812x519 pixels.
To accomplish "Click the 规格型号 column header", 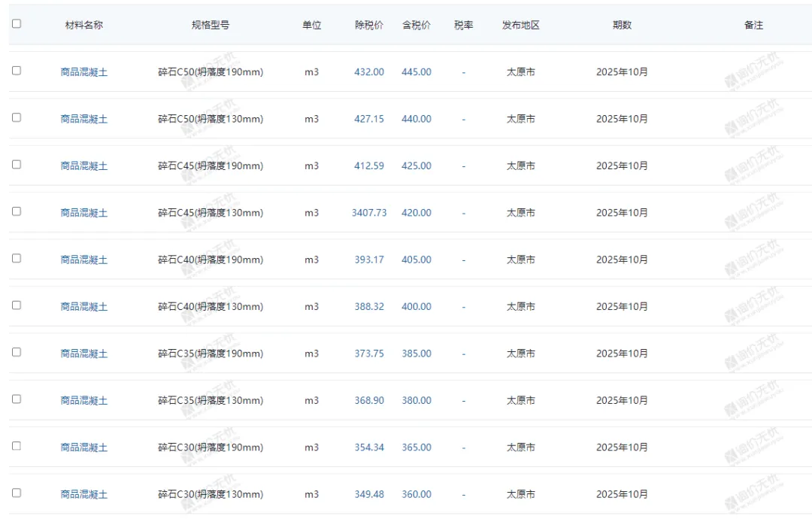I will [211, 25].
